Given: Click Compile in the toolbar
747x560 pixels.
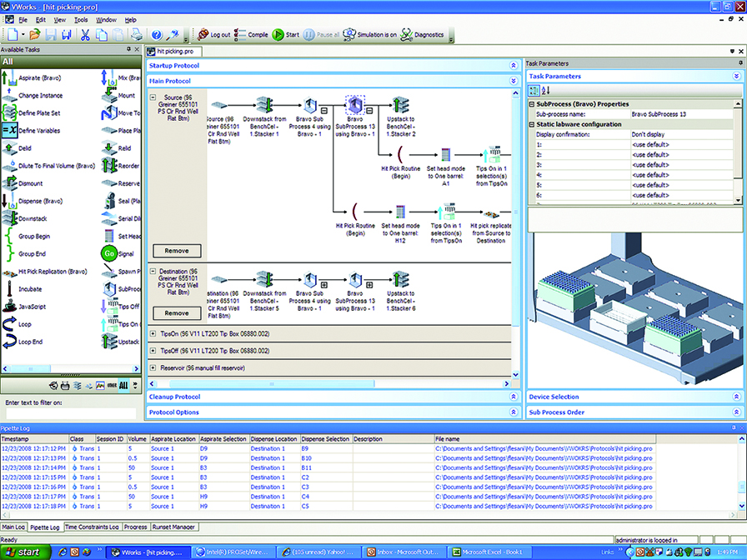Looking at the screenshot, I should pyautogui.click(x=252, y=35).
